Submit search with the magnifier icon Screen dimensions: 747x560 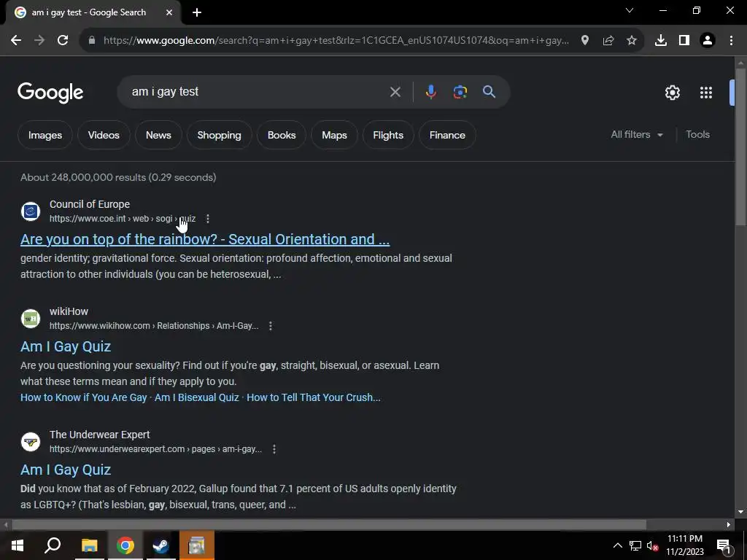[x=489, y=91]
